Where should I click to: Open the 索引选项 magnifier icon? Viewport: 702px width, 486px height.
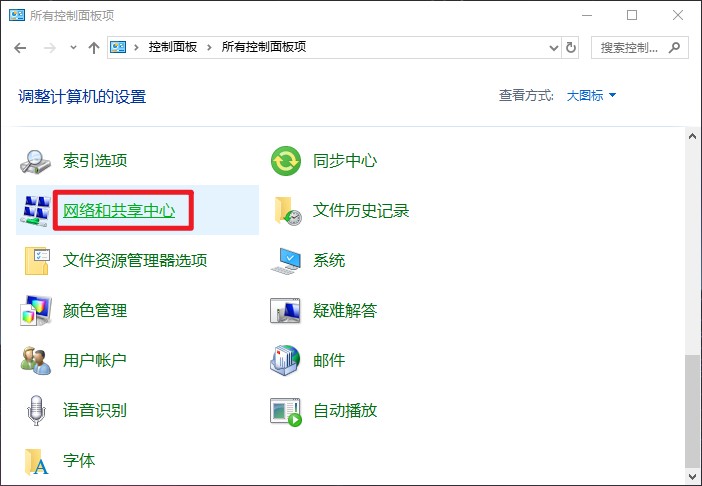tap(35, 161)
